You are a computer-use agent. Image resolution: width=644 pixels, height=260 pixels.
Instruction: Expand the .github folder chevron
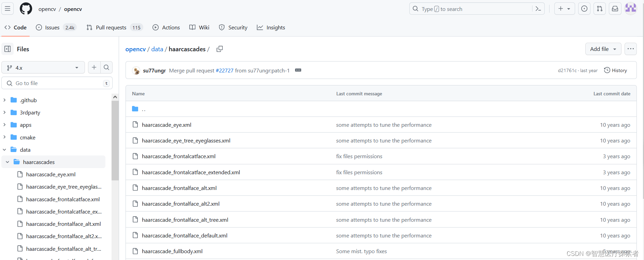click(x=4, y=100)
